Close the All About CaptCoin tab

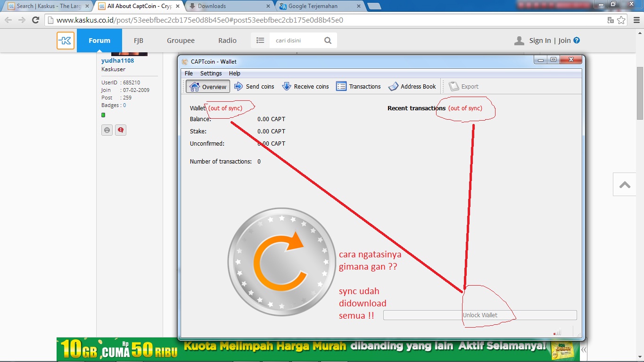tap(178, 6)
